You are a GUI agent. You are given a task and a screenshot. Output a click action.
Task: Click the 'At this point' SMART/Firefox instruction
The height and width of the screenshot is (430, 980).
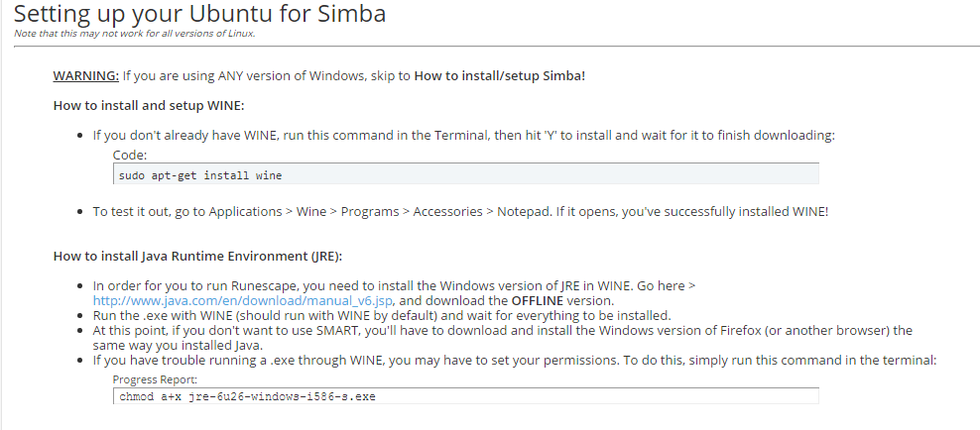pos(502,330)
